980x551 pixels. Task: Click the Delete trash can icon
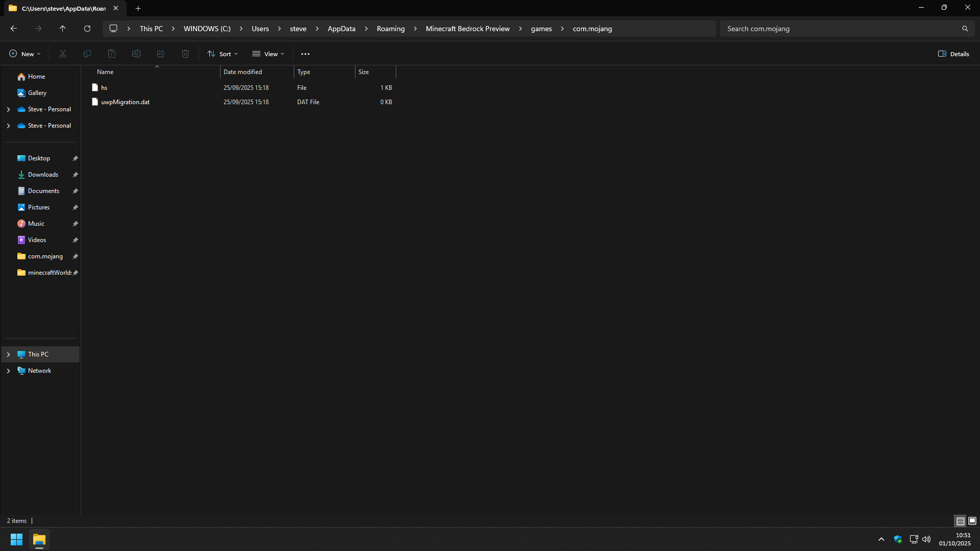click(185, 54)
